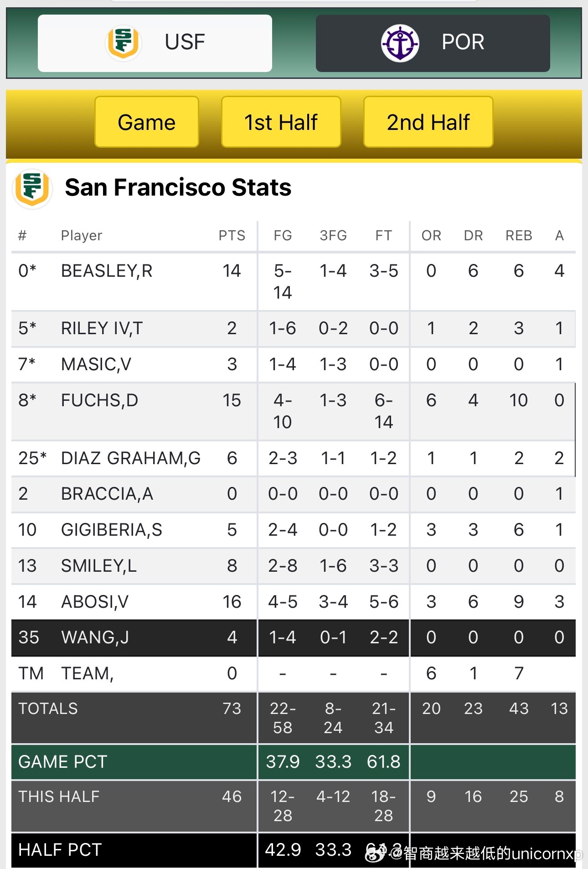Click the Player column header
Image resolution: width=588 pixels, height=869 pixels.
pos(82,236)
